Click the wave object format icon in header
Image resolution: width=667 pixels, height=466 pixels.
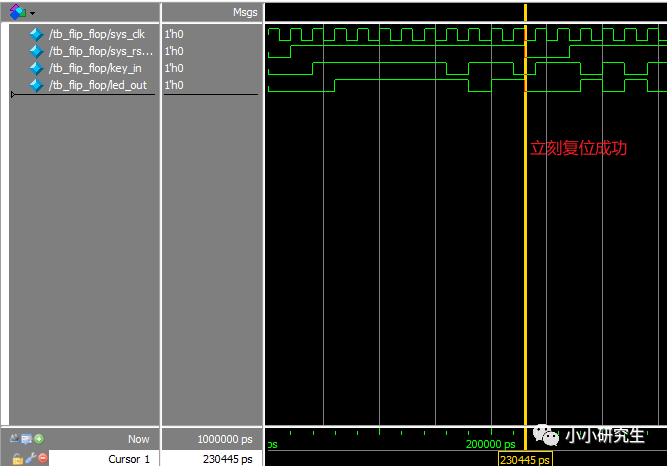17,12
